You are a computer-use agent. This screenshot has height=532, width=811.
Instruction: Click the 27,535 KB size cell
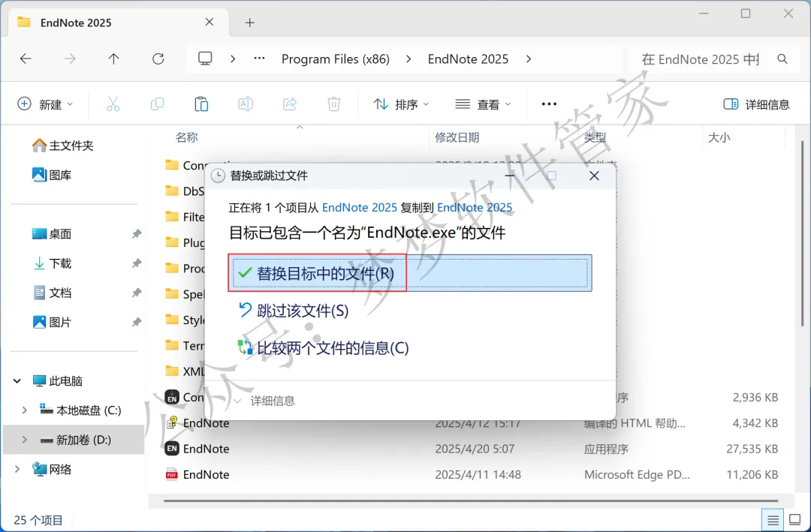[x=752, y=449]
